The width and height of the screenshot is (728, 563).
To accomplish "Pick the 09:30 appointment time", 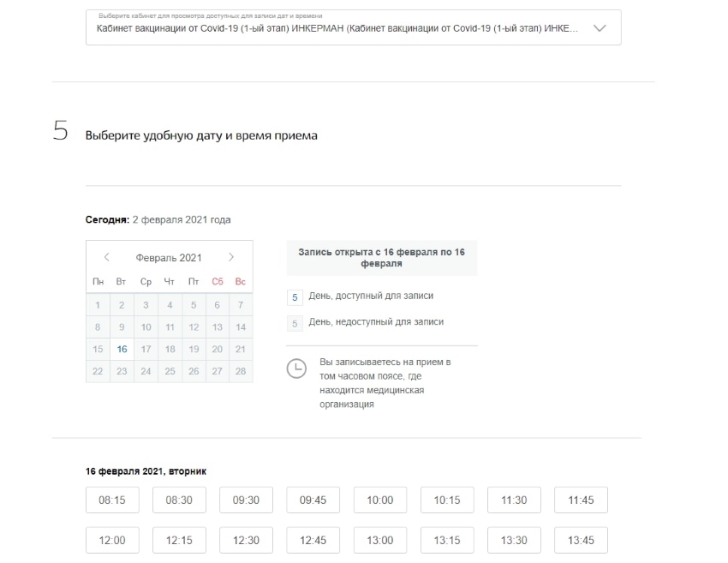I will click(x=246, y=500).
